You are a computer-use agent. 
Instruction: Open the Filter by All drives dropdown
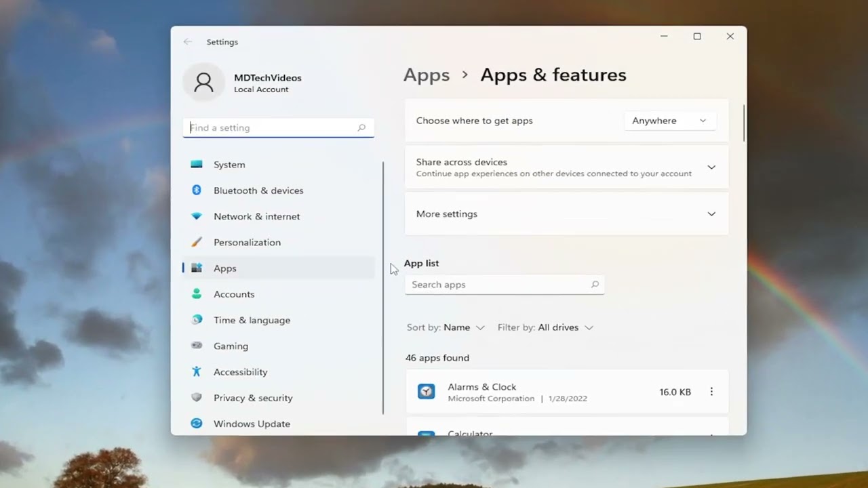pyautogui.click(x=545, y=327)
